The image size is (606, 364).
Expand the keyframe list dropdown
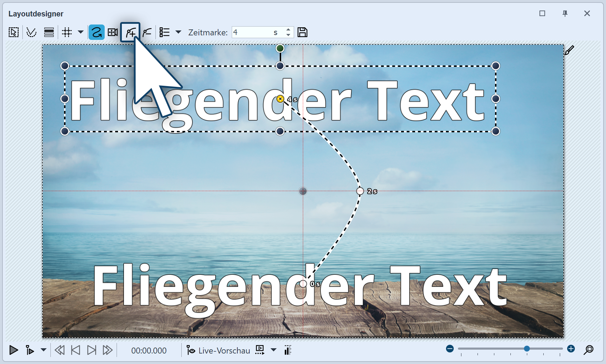click(179, 32)
